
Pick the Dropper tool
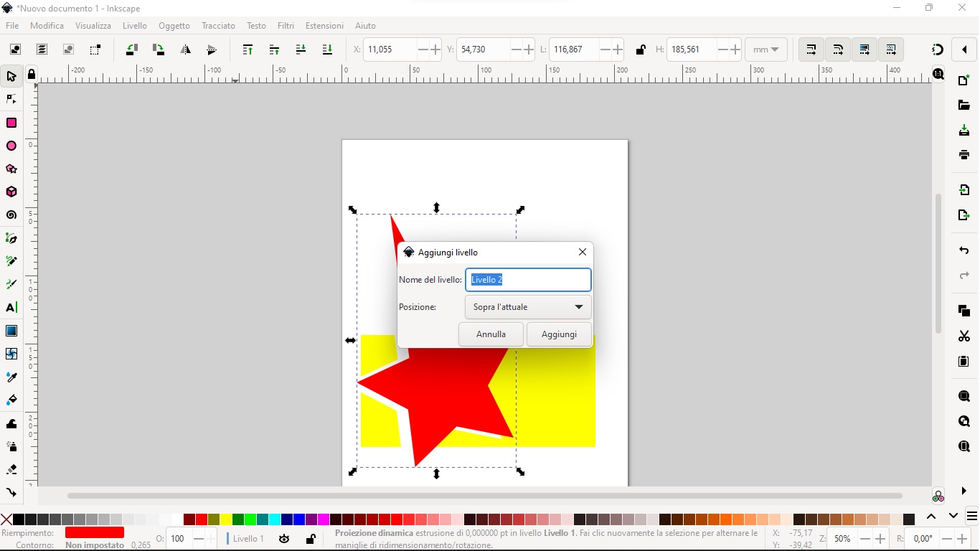coord(11,377)
